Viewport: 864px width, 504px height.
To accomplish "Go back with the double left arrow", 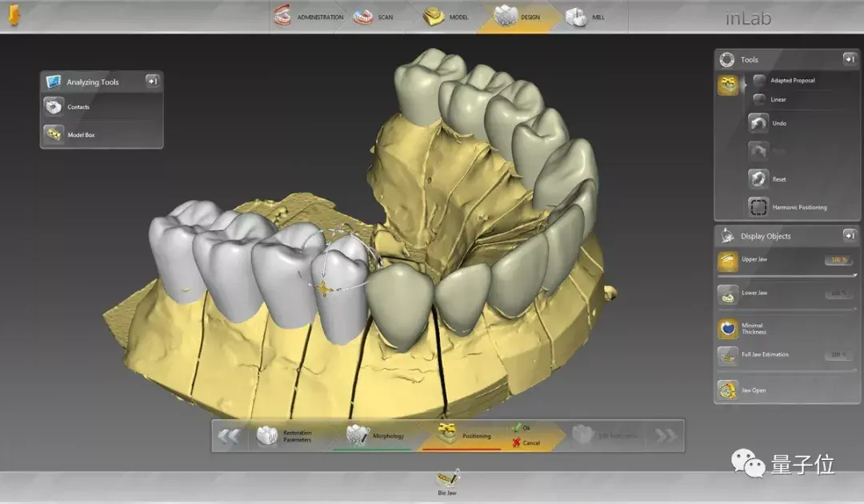I will tap(229, 436).
